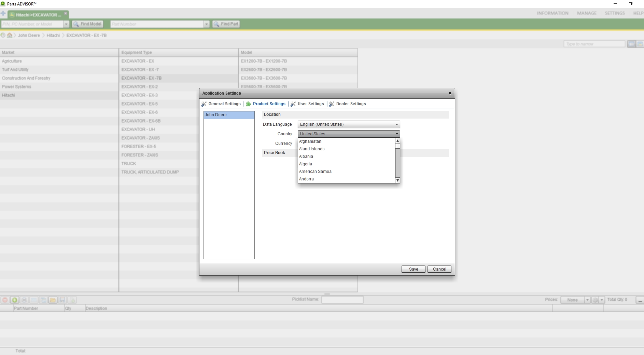The image size is (644, 355).
Task: Go to the User Settings tab
Action: (310, 104)
